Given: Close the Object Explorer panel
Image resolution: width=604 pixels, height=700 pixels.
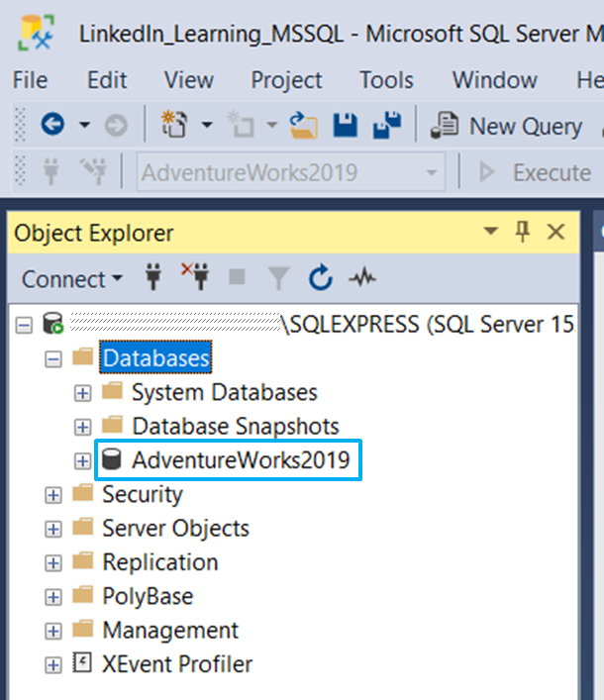Looking at the screenshot, I should pyautogui.click(x=556, y=232).
